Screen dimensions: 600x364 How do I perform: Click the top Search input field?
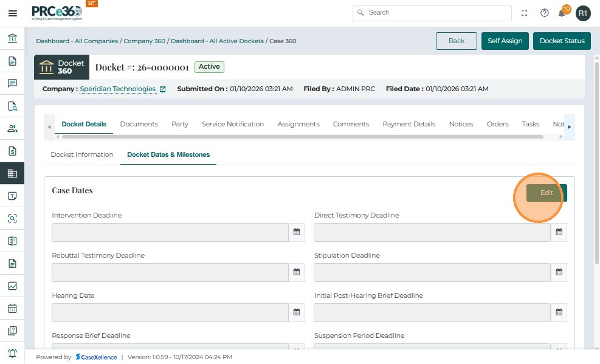click(x=432, y=13)
